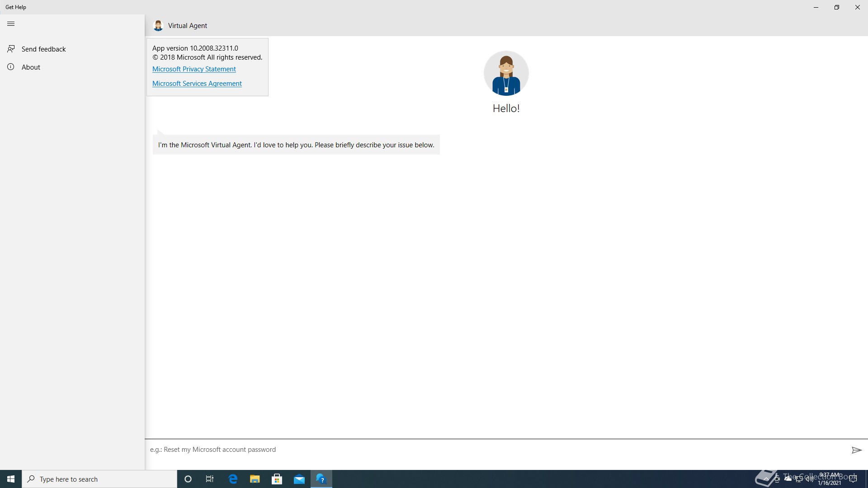Click the Get Help taskbar icon

(x=321, y=479)
